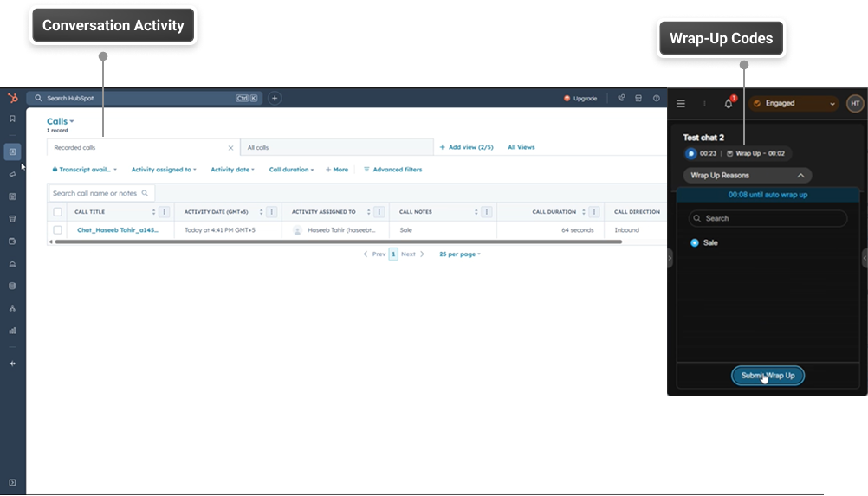Image resolution: width=868 pixels, height=496 pixels.
Task: Open Transcript available filter dropdown
Action: (x=84, y=170)
